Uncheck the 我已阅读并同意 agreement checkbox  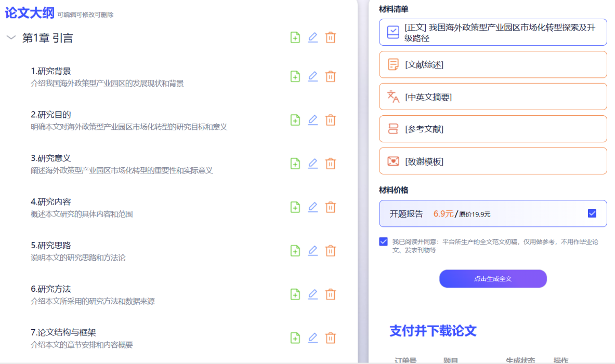(384, 241)
